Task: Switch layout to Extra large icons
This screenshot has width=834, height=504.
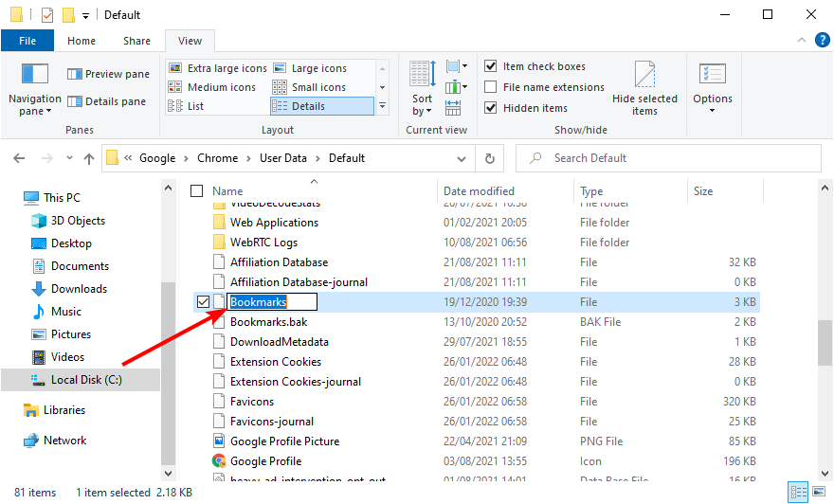Action: (218, 68)
